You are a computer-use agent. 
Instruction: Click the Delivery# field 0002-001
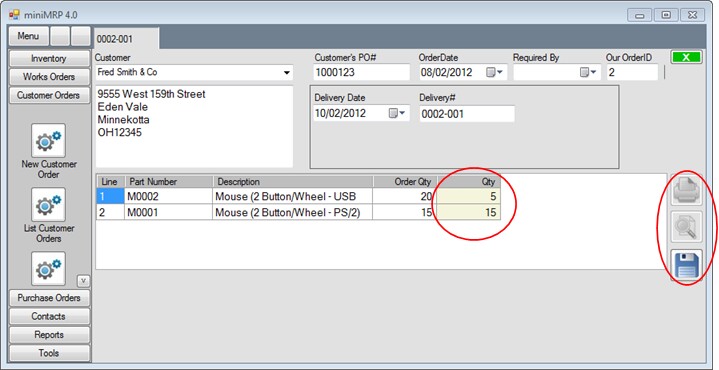coord(467,114)
